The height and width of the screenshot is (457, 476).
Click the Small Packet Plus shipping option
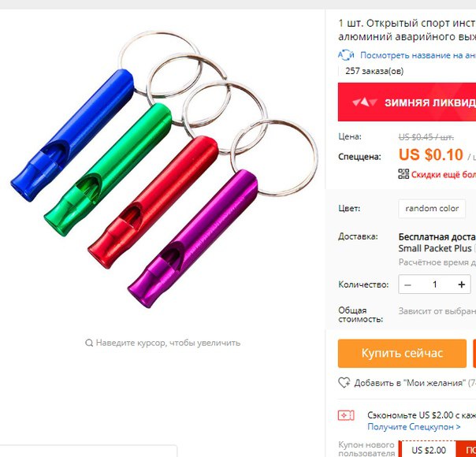[435, 248]
